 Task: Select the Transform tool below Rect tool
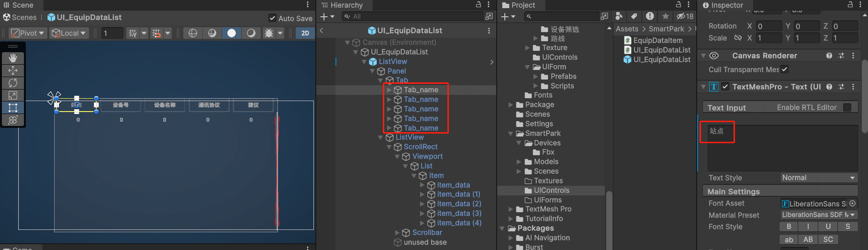point(13,120)
